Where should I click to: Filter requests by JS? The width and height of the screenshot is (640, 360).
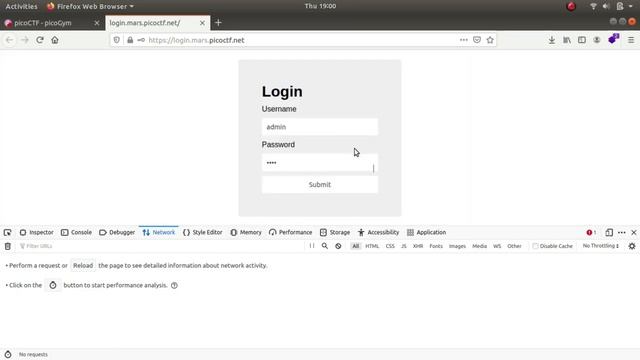coord(404,246)
